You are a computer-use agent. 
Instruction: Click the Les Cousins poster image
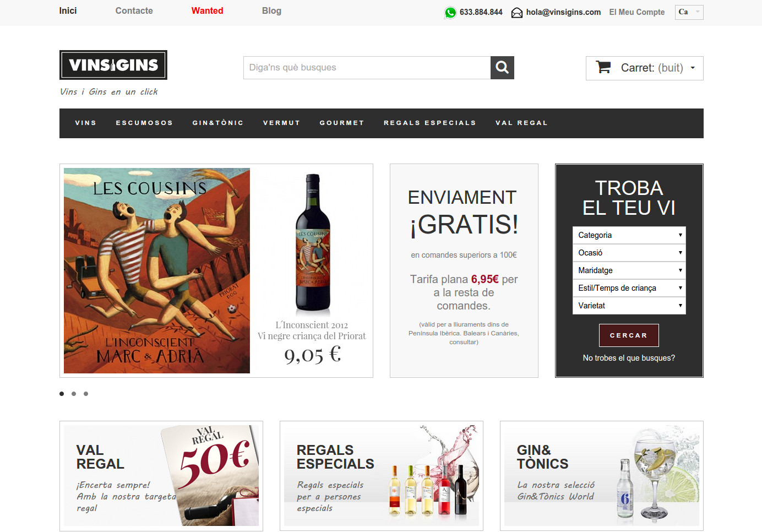coord(157,270)
